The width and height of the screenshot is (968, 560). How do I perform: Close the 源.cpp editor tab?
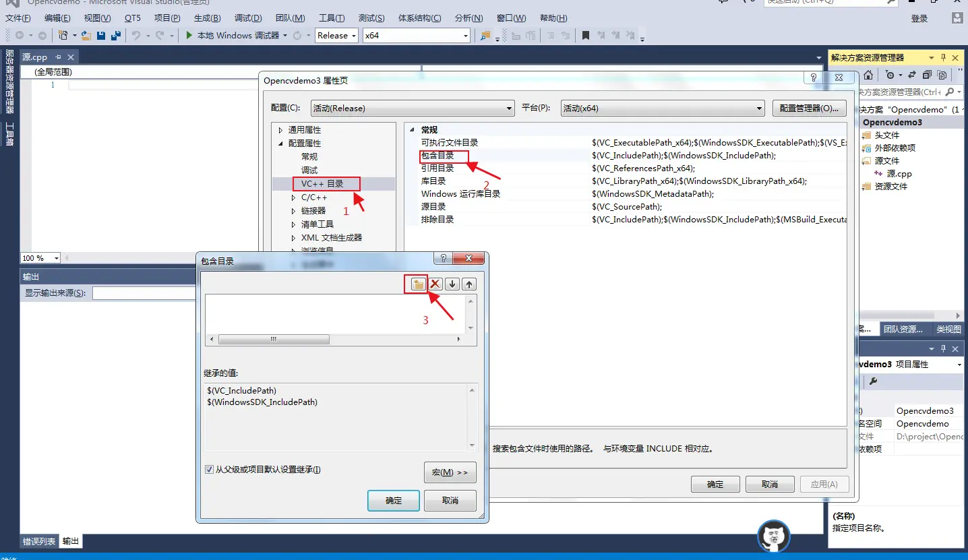[71, 57]
